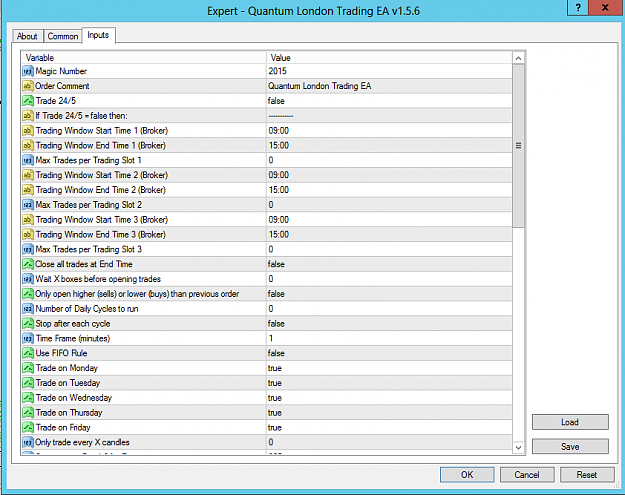Click the Trade on Monday icon

pyautogui.click(x=28, y=368)
